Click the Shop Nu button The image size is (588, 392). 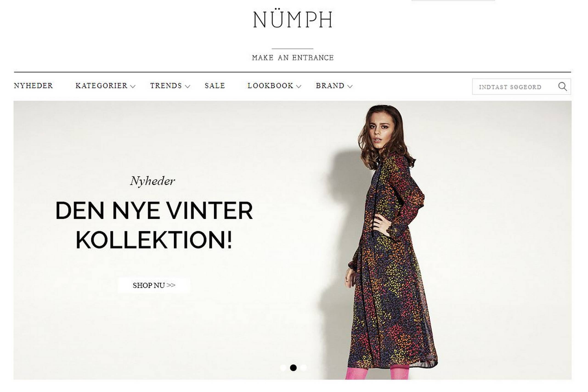[x=154, y=285]
